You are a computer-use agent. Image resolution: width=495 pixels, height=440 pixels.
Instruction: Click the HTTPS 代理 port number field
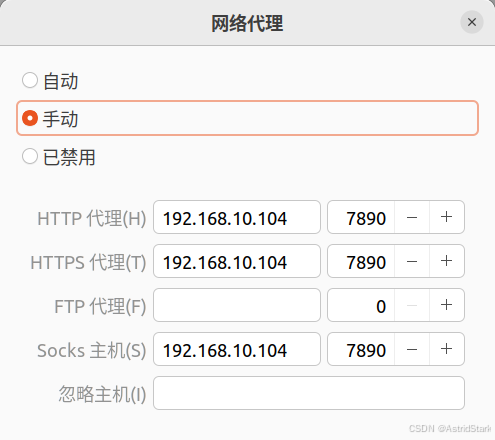[361, 261]
